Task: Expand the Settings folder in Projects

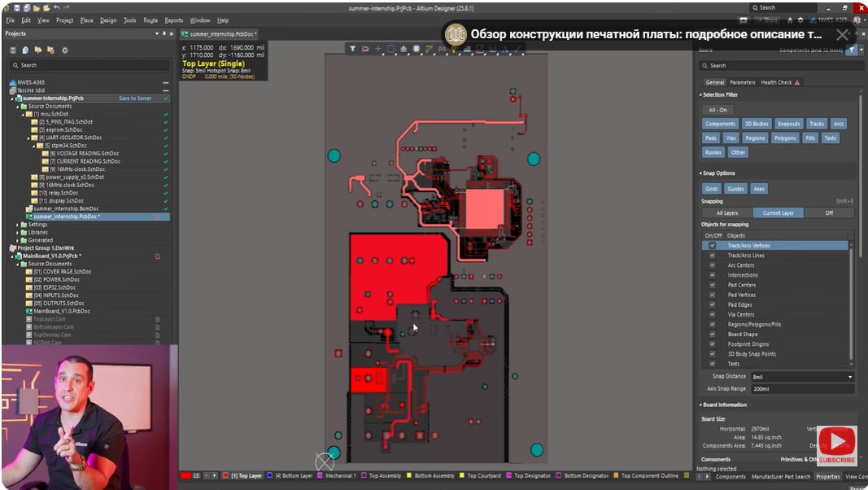Action: pyautogui.click(x=18, y=225)
